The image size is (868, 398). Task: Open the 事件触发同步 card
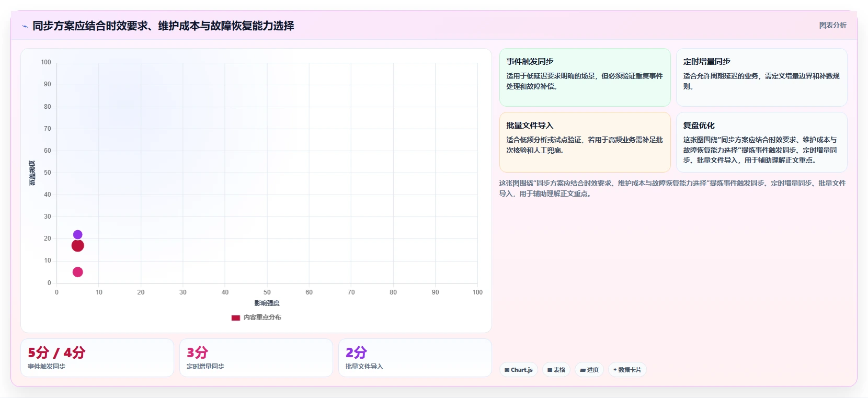(x=585, y=77)
